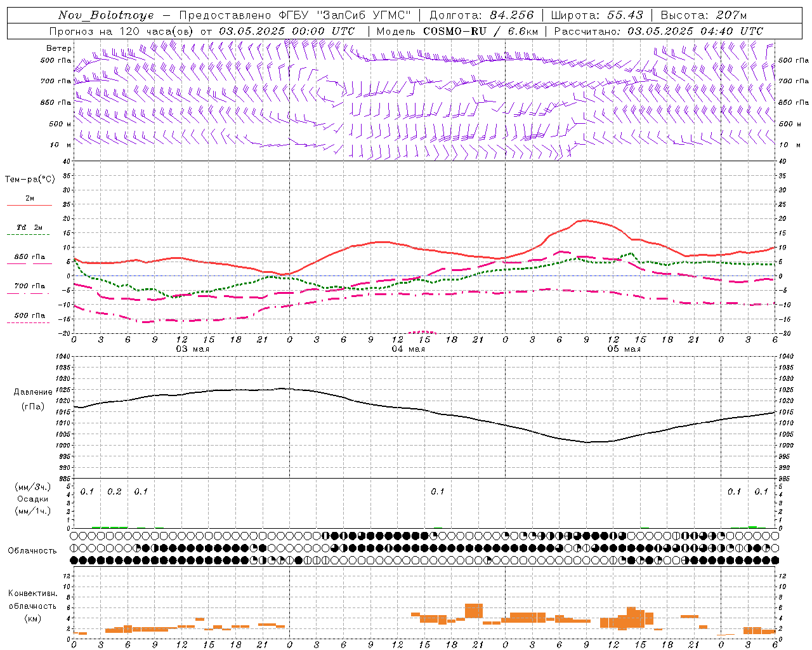Screen dimensions: 812x650
Task: Click the dashed line sample under "Td 2м"
Action: click(29, 235)
